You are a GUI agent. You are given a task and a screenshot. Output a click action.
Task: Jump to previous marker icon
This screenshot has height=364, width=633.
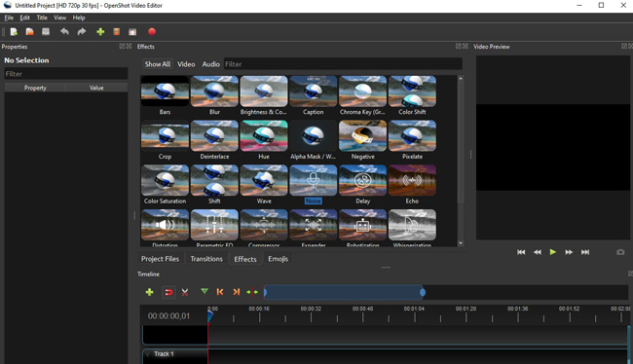coord(220,292)
